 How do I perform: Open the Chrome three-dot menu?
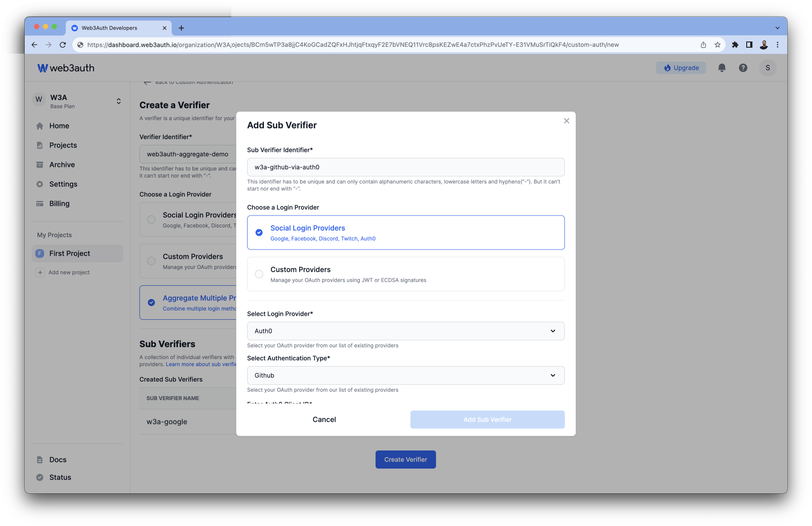(778, 45)
